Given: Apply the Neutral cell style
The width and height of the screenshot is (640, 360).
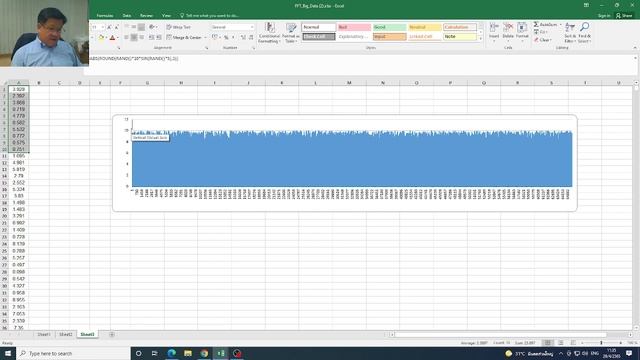Looking at the screenshot, I should pyautogui.click(x=424, y=27).
